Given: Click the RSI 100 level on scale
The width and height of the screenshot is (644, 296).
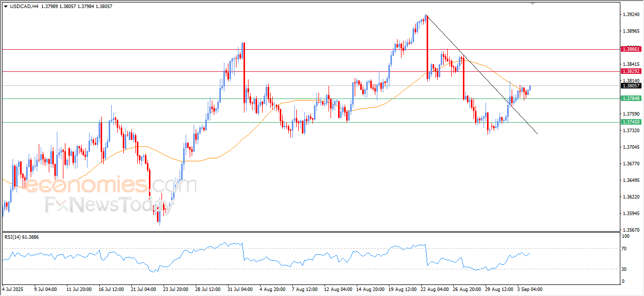Looking at the screenshot, I should tap(626, 236).
